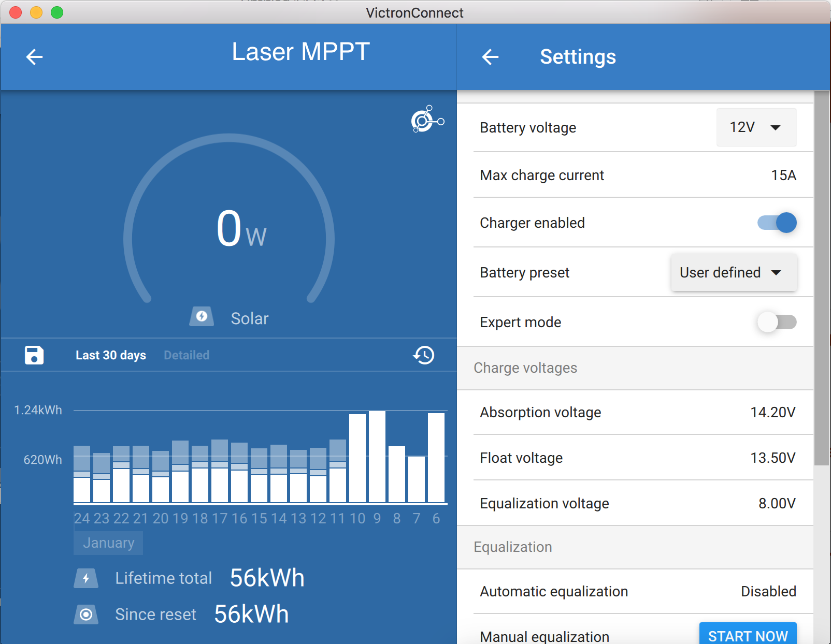Change Automatic equalization Disabled setting
This screenshot has width=831, height=644.
[x=768, y=592]
